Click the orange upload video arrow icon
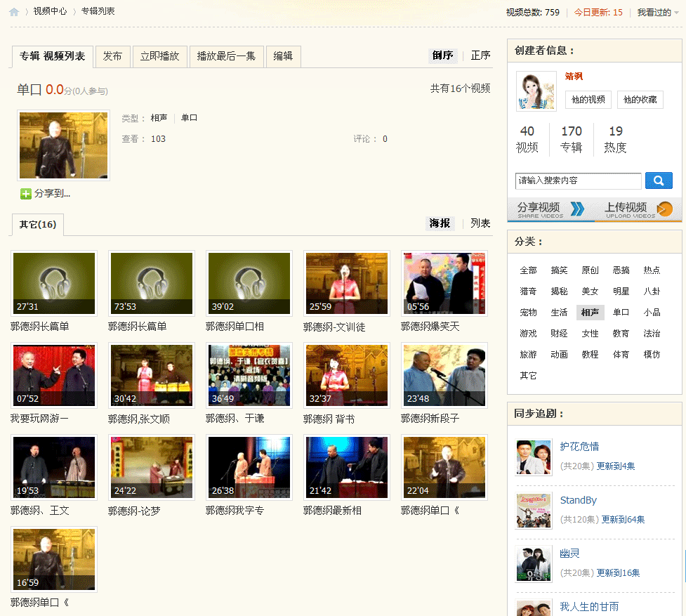This screenshot has height=616, width=686. pos(664,209)
